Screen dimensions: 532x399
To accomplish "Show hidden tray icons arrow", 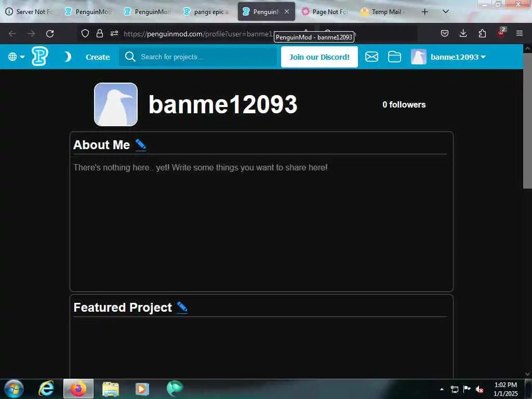I will click(x=442, y=389).
